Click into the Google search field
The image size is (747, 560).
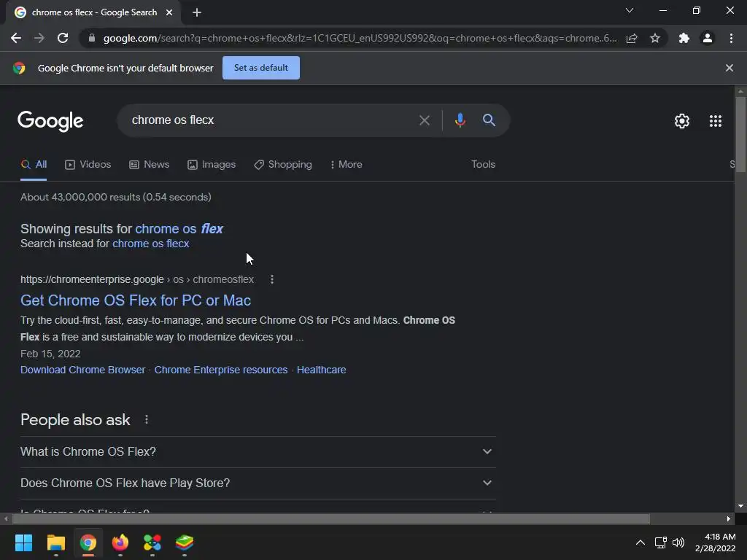(271, 120)
